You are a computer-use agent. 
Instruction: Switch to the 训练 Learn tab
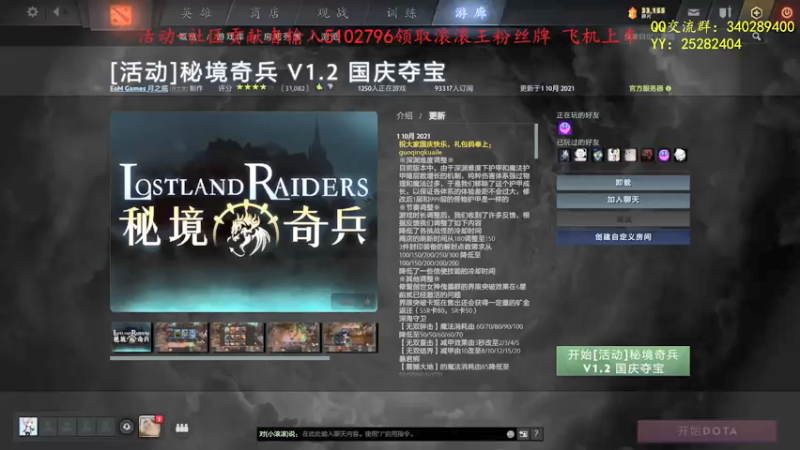click(x=401, y=13)
